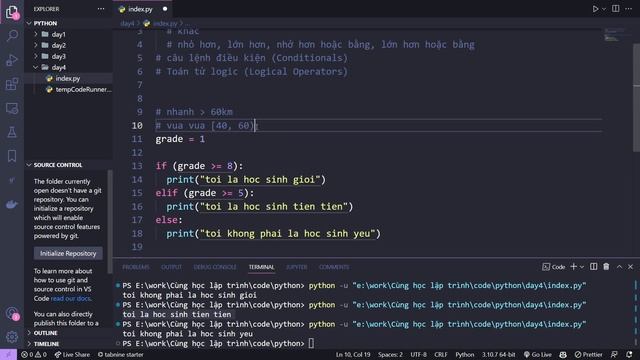Split the terminal panel

(x=593, y=267)
